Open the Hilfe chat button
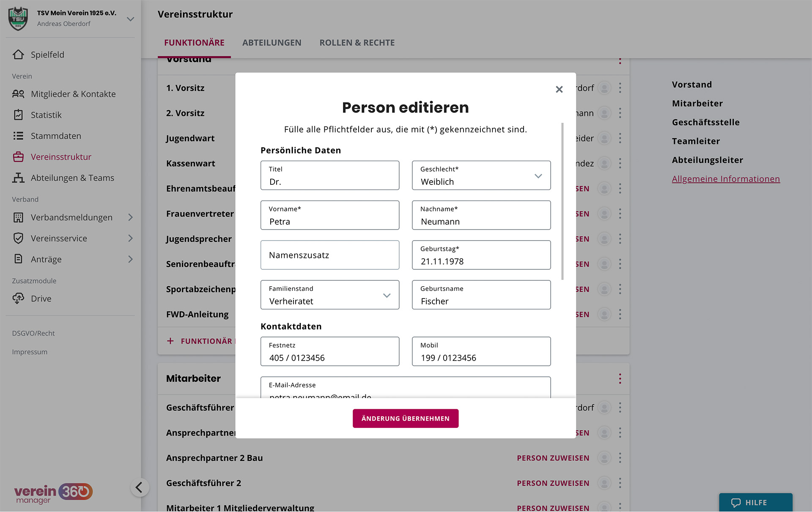 click(755, 502)
